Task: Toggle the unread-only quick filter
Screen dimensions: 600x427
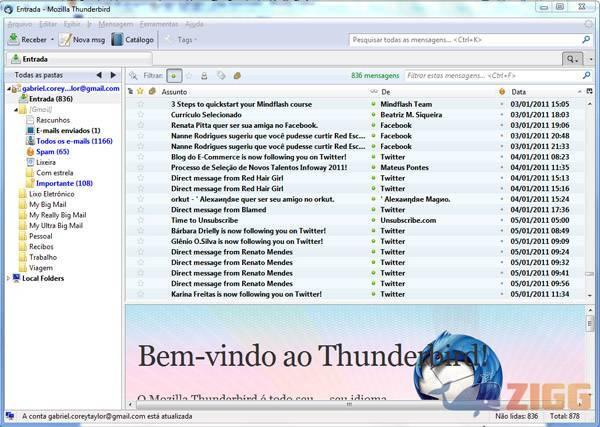Action: [x=175, y=76]
